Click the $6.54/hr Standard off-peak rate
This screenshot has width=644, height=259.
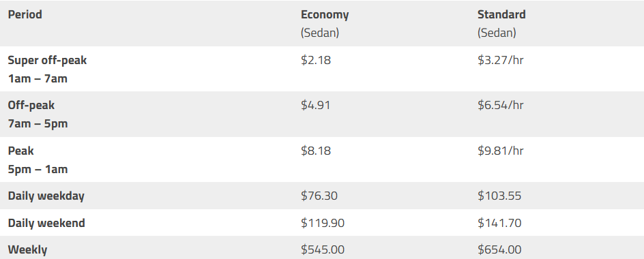[500, 105]
